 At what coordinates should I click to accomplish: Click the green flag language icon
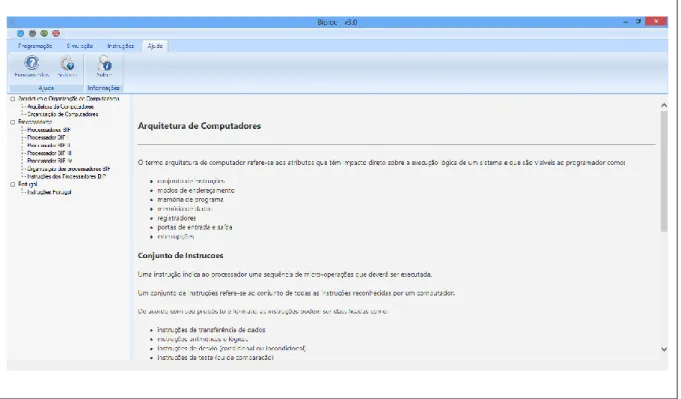click(x=44, y=33)
